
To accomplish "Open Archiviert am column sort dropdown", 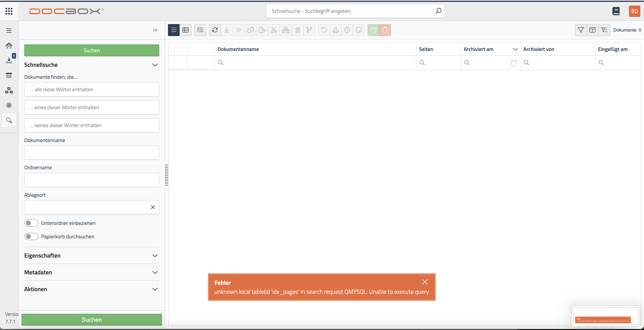I will 515,49.
